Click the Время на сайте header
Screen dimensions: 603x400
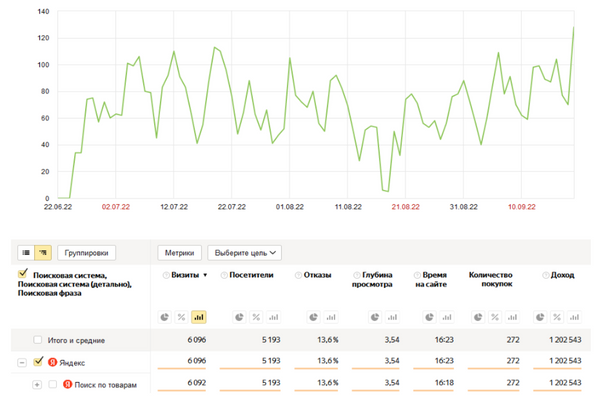(431, 280)
